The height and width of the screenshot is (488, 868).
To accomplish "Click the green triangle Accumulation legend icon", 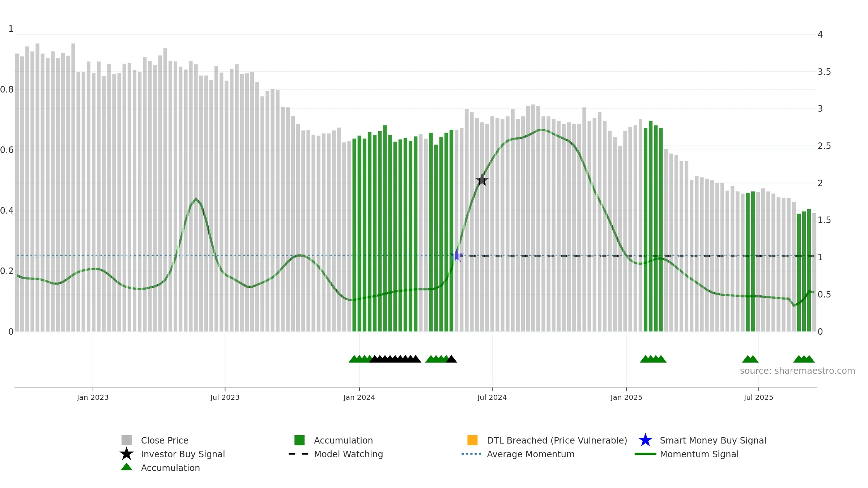I will (x=127, y=467).
